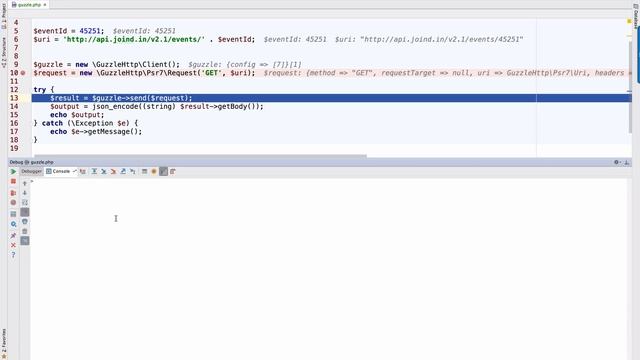Screen dimensions: 640x360
Task: Close the guzzle.php editor tab
Action: 45,4
